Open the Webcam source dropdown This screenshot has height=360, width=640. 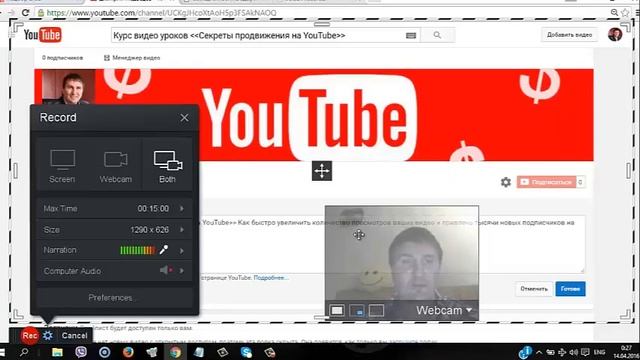444,311
